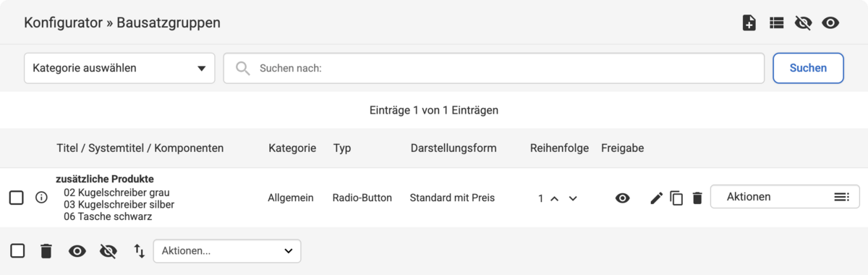Click the sort order arrows icon

coord(139,251)
